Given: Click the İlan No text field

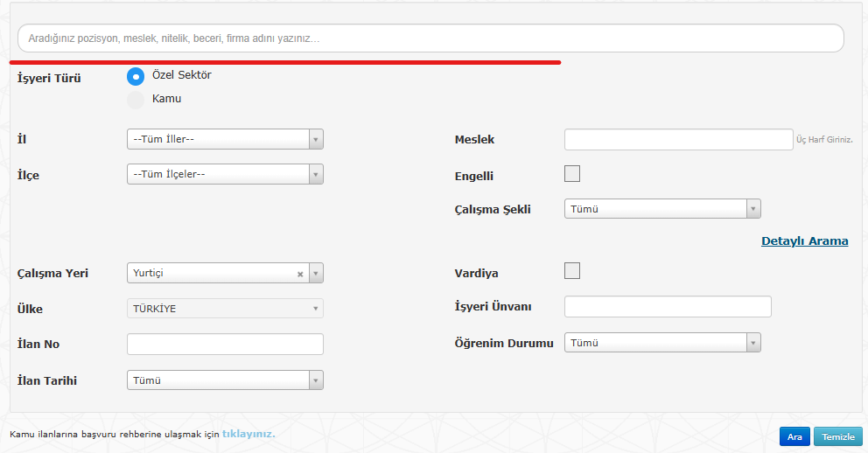Looking at the screenshot, I should (x=225, y=345).
